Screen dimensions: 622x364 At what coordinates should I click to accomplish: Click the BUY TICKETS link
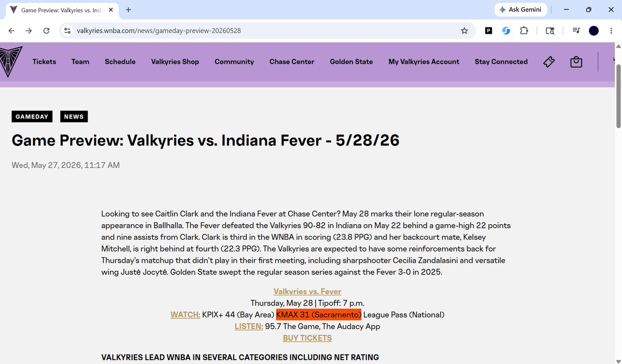coord(307,338)
